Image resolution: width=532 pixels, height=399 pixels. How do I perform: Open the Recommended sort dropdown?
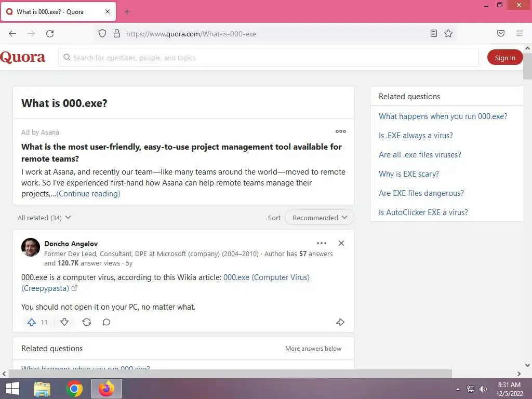[320, 218]
